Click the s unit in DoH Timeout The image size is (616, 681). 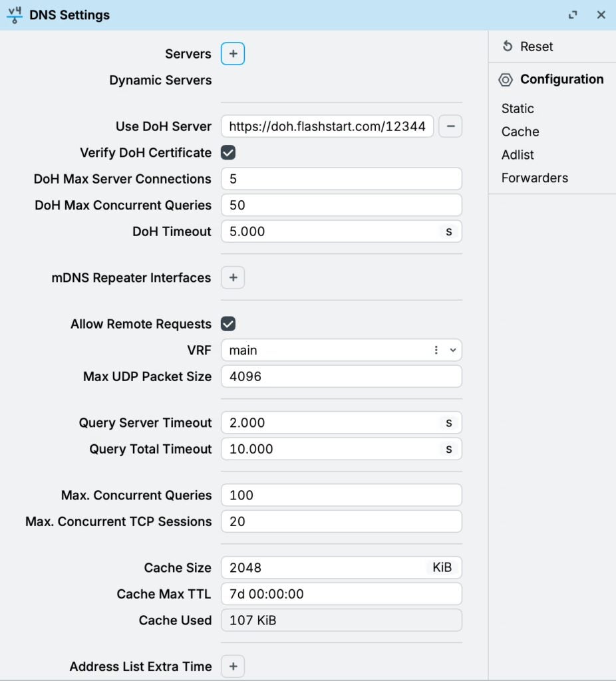click(x=449, y=231)
